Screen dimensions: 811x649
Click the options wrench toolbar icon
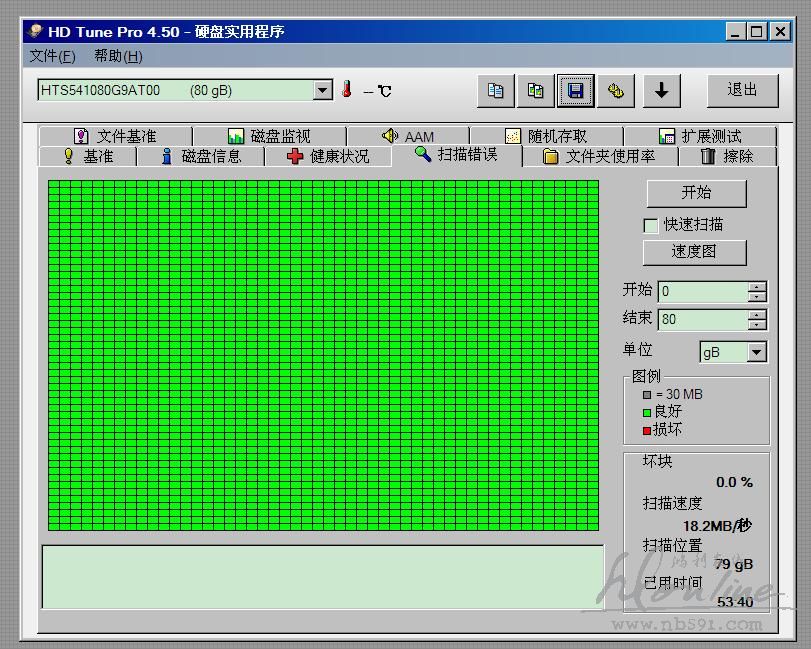tap(616, 91)
